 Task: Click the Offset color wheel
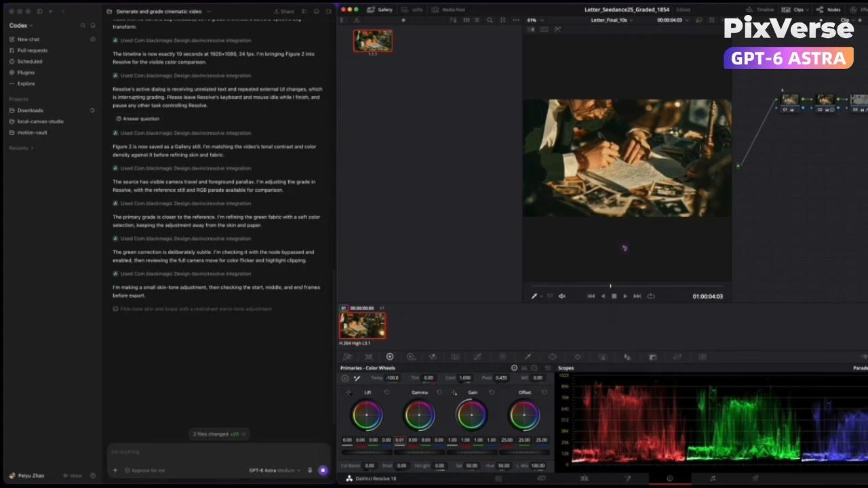(x=524, y=415)
